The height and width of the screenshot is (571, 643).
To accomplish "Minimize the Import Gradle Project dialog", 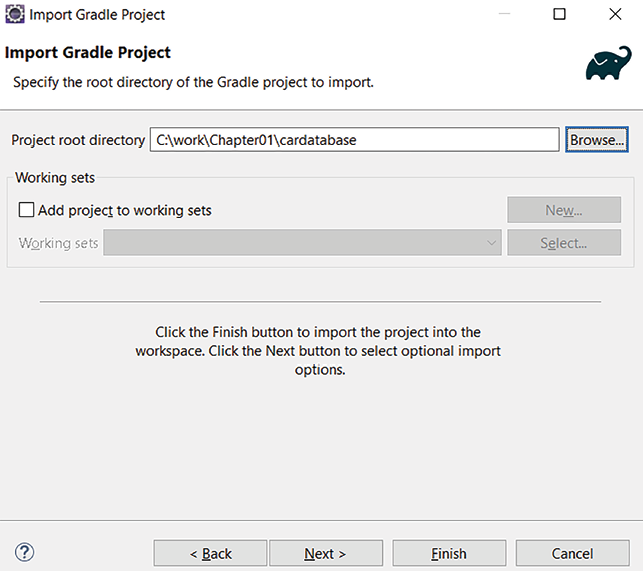I will [x=505, y=15].
